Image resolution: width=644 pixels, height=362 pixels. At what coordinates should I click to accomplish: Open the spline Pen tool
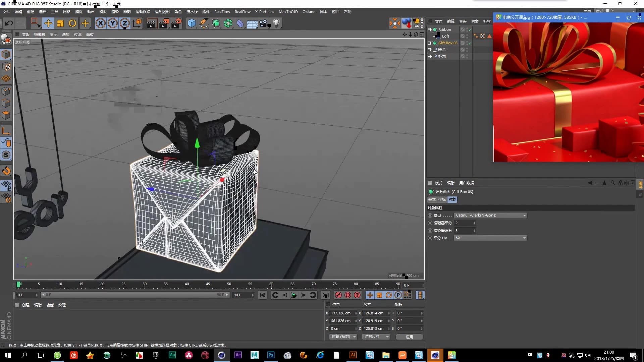tap(204, 23)
